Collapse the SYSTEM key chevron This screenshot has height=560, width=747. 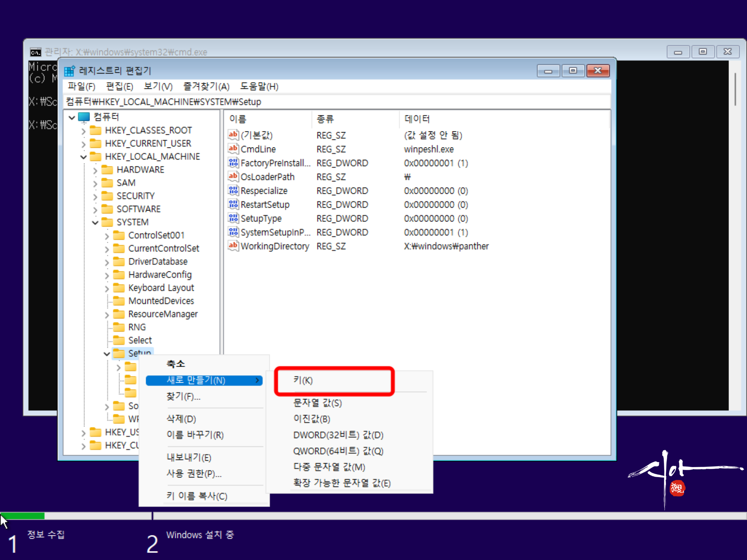(x=95, y=223)
